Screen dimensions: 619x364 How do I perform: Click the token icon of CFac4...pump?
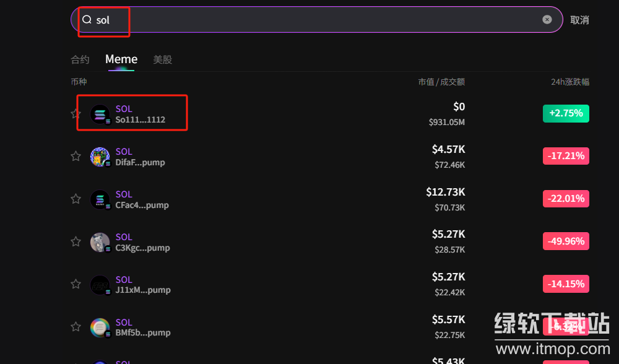[x=100, y=199]
